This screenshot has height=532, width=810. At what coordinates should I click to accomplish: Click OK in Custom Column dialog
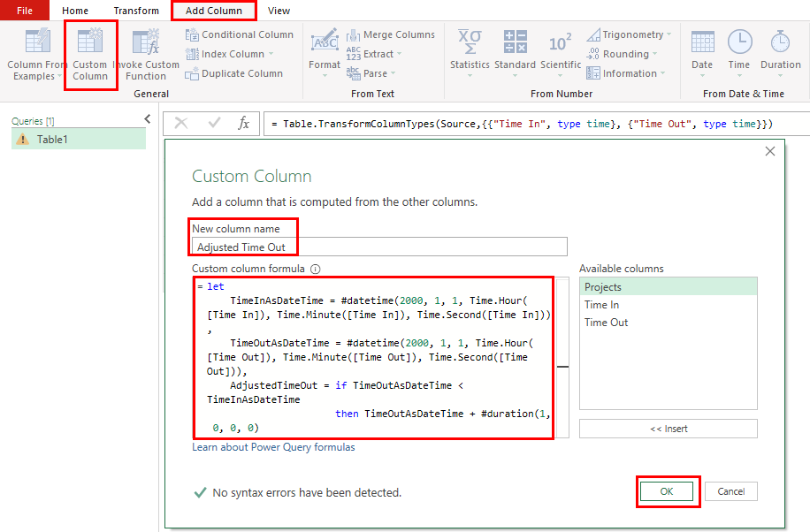coord(667,491)
